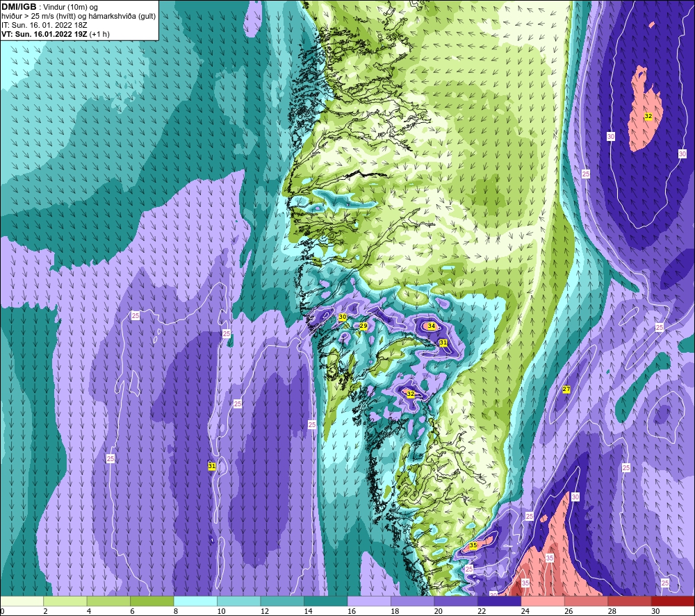695x616 pixels.
Task: Select the 18–20 m/s lavender legend swatch
Action: pos(413,601)
